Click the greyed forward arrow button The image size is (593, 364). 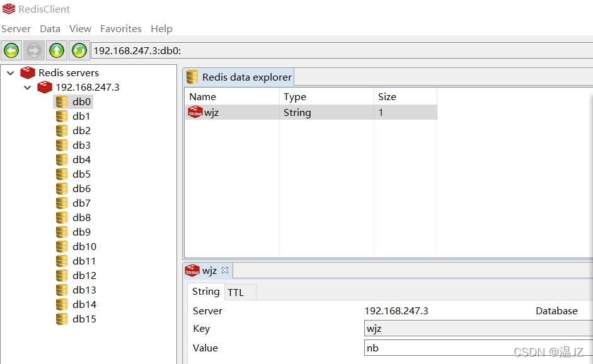click(34, 50)
